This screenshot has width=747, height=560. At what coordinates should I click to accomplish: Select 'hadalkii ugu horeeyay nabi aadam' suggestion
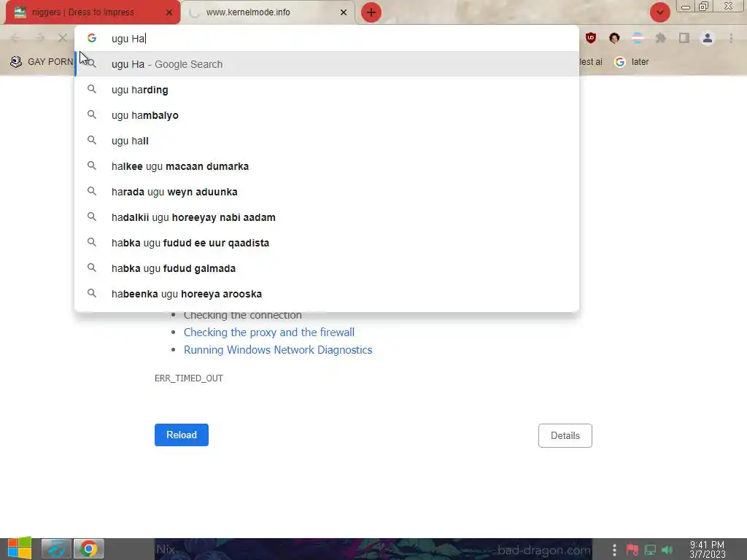click(327, 217)
